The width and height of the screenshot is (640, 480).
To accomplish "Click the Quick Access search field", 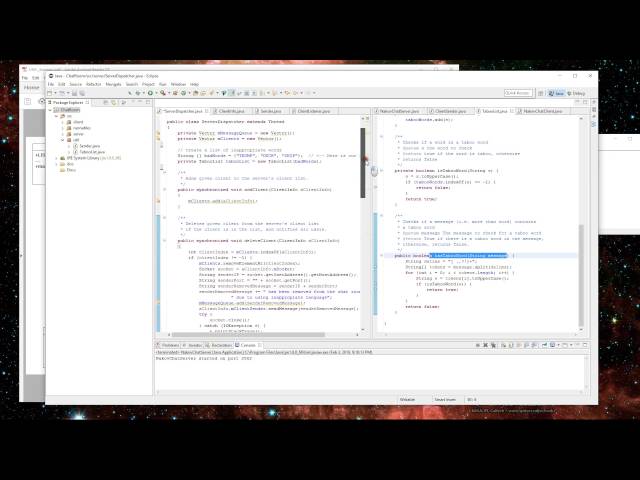I will 518,93.
